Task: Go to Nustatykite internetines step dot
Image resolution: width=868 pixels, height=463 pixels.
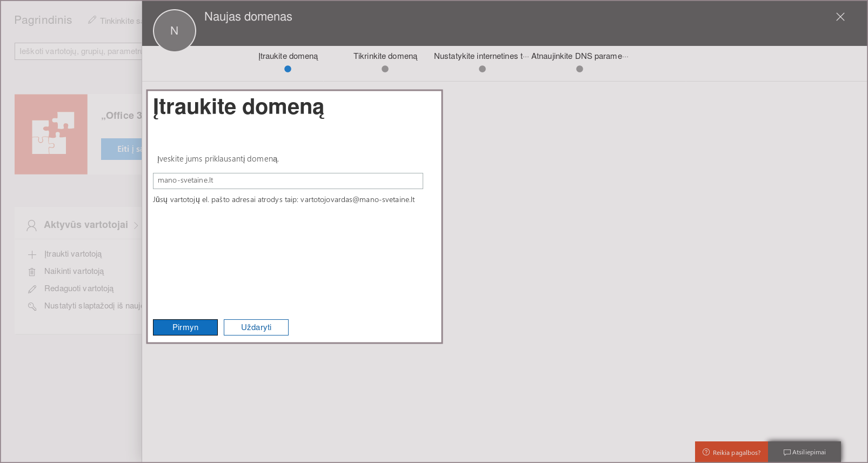Action: click(482, 69)
